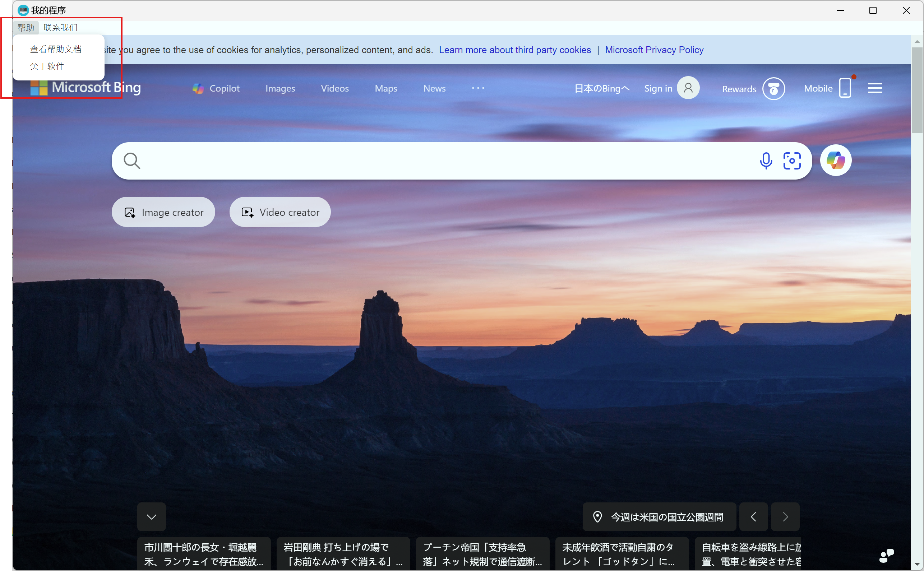Image resolution: width=924 pixels, height=571 pixels.
Task: Show next background image with right arrow
Action: (785, 517)
